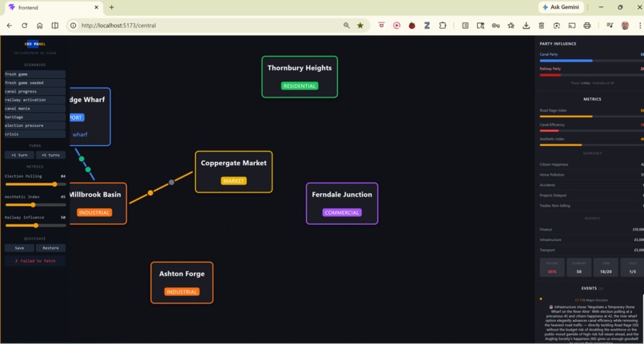Close the frontend browser tab
The image size is (644, 344).
point(97,7)
